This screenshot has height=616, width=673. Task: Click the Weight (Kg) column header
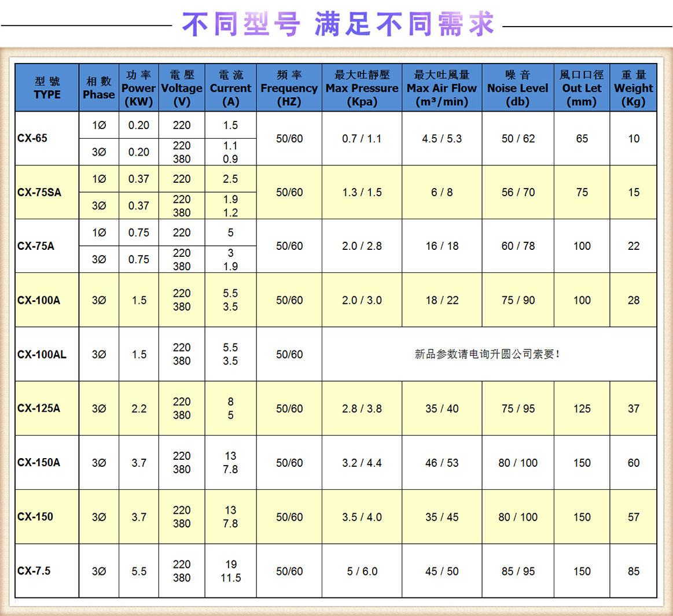633,87
